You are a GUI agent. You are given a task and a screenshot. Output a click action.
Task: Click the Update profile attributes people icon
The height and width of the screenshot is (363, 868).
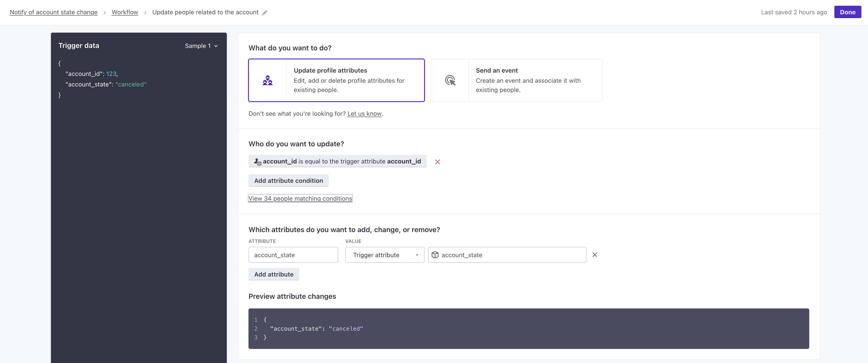click(268, 81)
